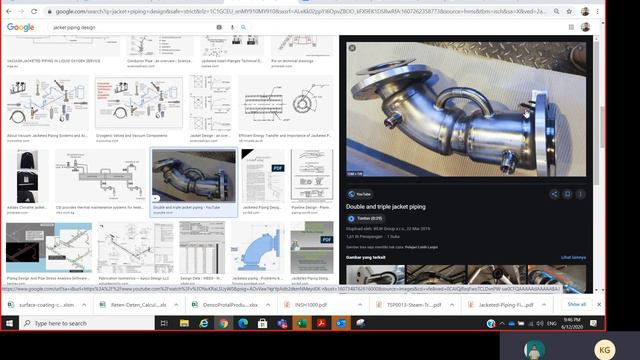Save the previewed image to collection
Image resolution: width=640 pixels, height=360 pixels.
(567, 194)
